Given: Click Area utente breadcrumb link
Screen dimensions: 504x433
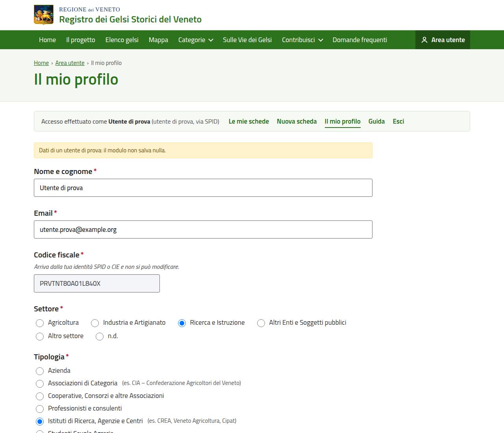Looking at the screenshot, I should coord(70,63).
